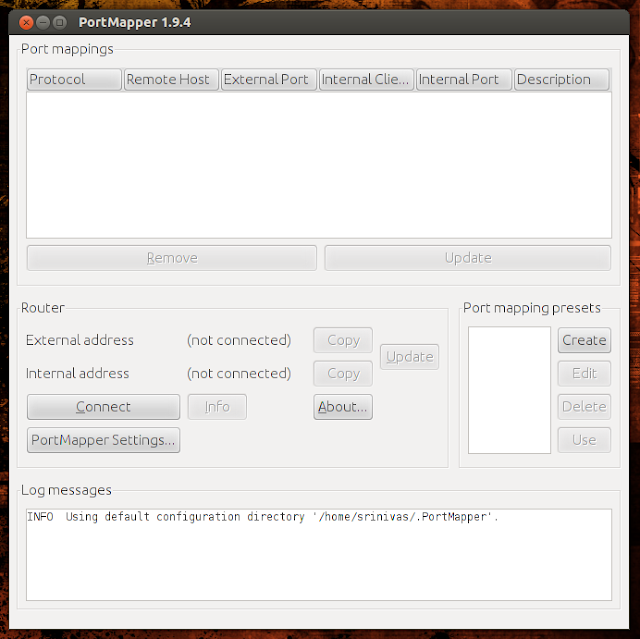
Task: Copy the internal address
Action: point(343,373)
